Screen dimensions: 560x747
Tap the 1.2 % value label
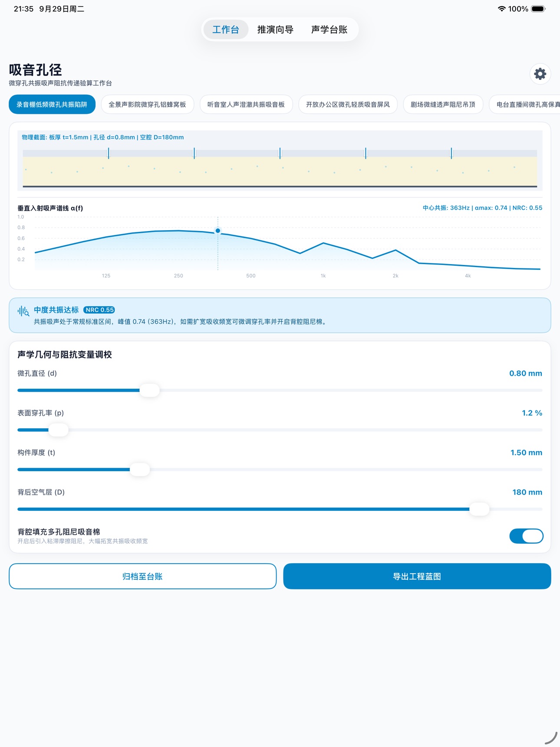point(532,413)
